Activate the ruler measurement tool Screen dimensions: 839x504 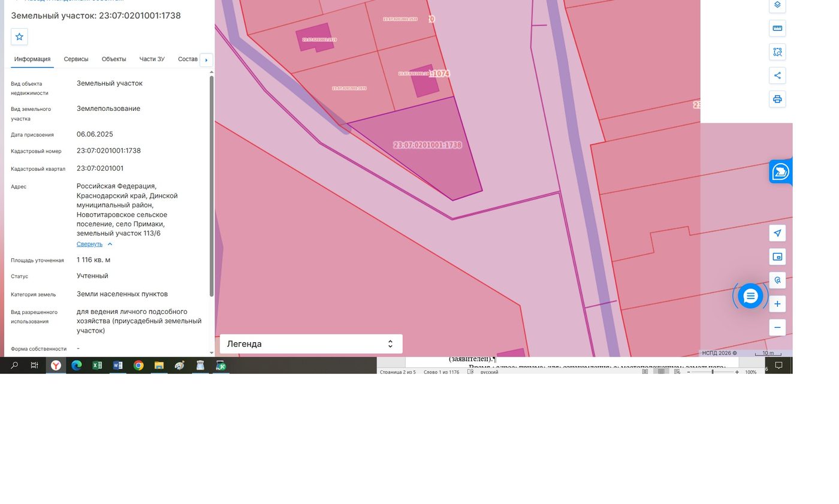coord(777,28)
